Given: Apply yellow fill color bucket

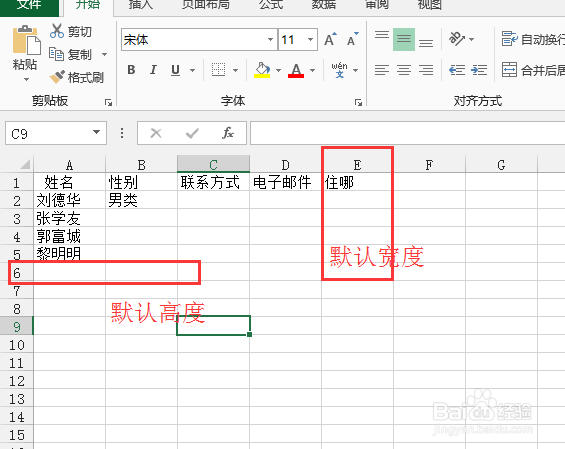Looking at the screenshot, I should [262, 70].
